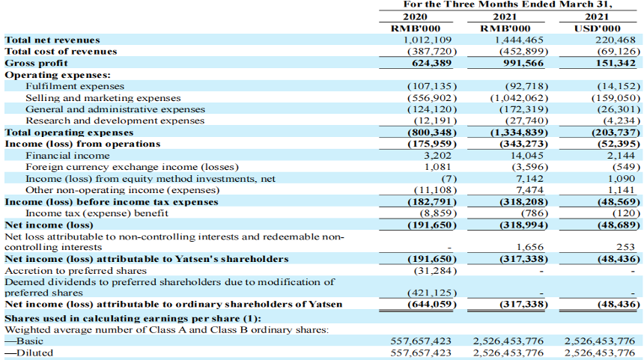Select 'Net income (loss) attributable to Yatsen's shareholders'
Screen dimensions: 644x360
pos(147,259)
